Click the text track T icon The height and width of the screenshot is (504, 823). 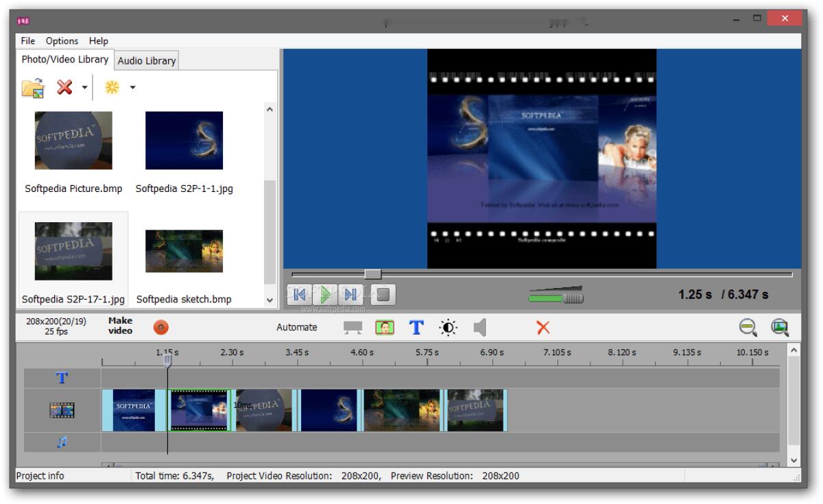point(62,377)
